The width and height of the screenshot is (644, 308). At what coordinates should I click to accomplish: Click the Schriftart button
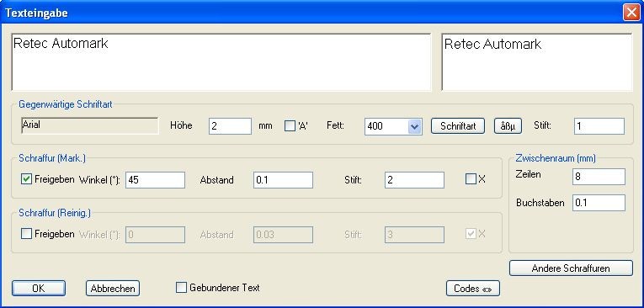click(458, 126)
